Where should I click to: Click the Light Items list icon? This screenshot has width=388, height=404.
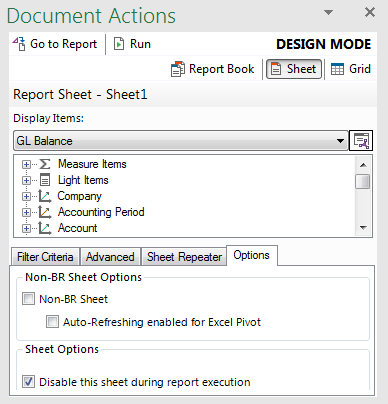coord(45,180)
